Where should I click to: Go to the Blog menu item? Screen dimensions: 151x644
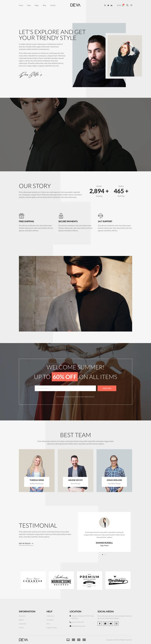[x=44, y=5]
